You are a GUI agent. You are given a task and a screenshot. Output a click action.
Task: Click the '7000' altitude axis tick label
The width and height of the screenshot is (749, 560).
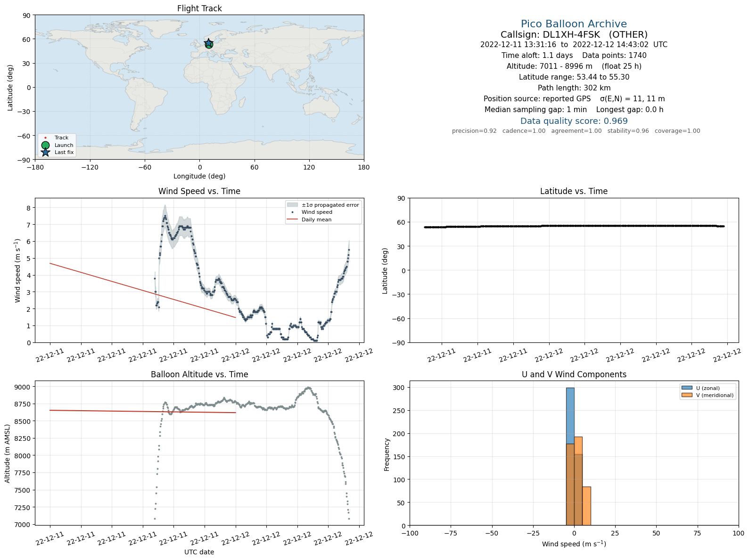point(22,525)
